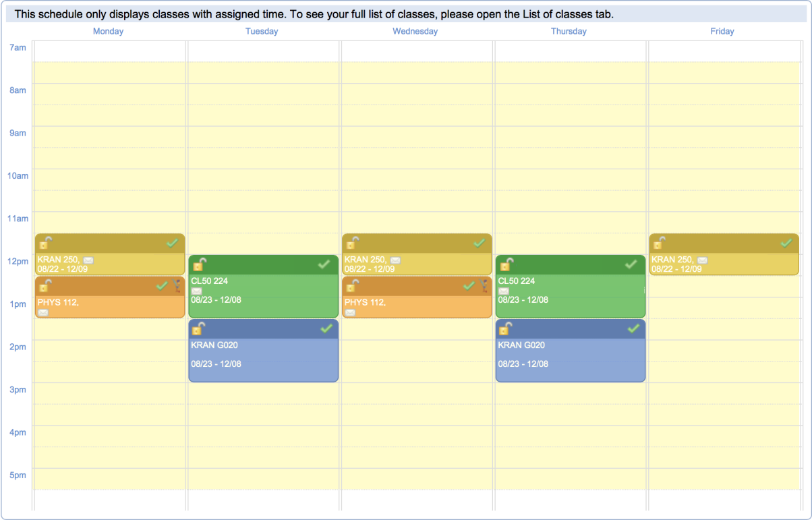Click the green checkmark on Tuesday's KRAN G020

coord(326,328)
